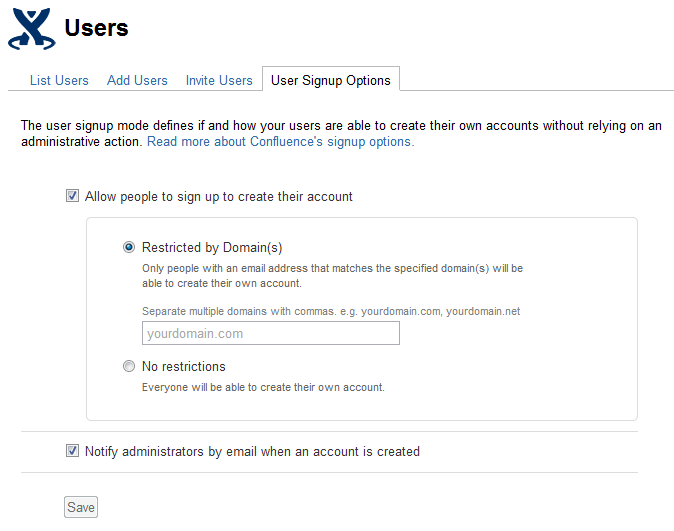Go to the Invite Users tab
Image resolution: width=674 pixels, height=531 pixels.
tap(219, 80)
